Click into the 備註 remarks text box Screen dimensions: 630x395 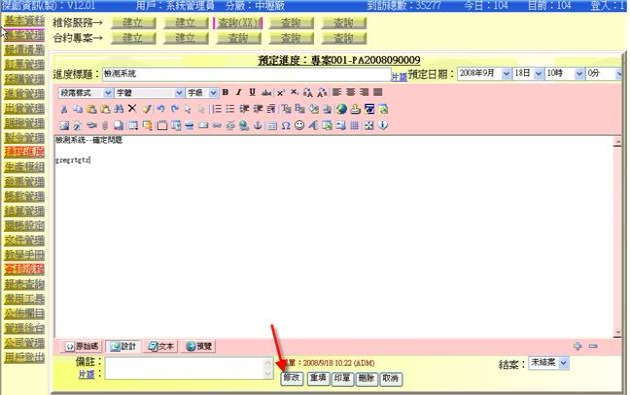[x=189, y=368]
